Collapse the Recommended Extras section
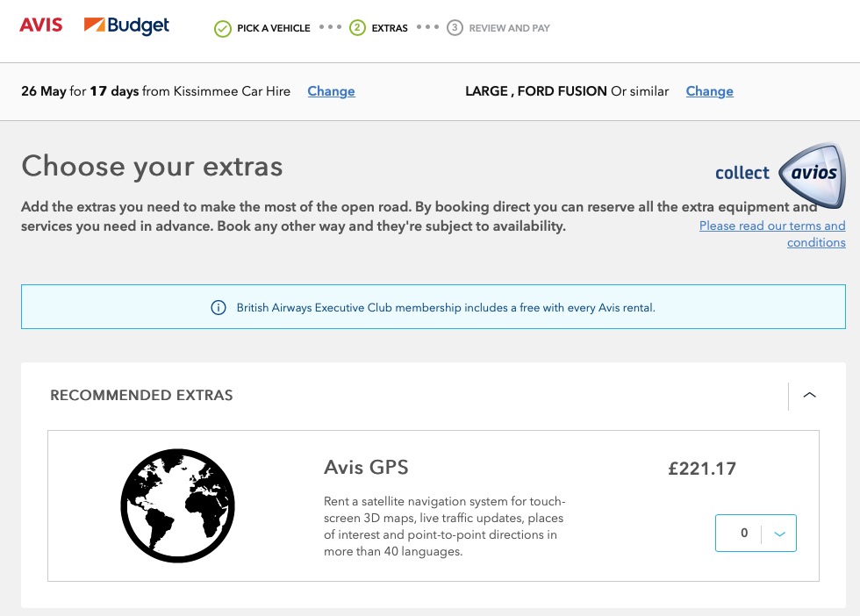This screenshot has width=860, height=616. coord(809,395)
